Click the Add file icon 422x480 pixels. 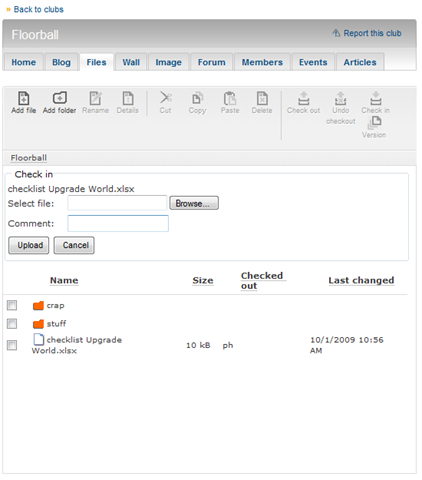click(23, 98)
